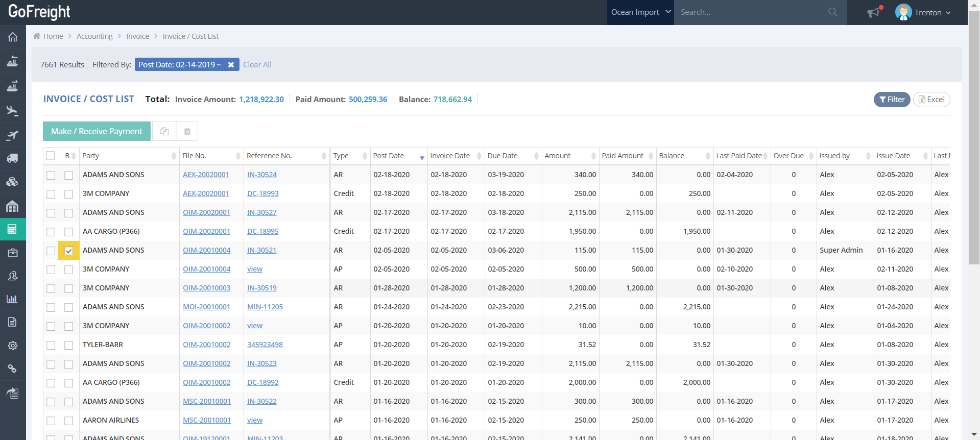Check the first checkbox for IN-30524 row
The image size is (980, 440).
click(51, 175)
